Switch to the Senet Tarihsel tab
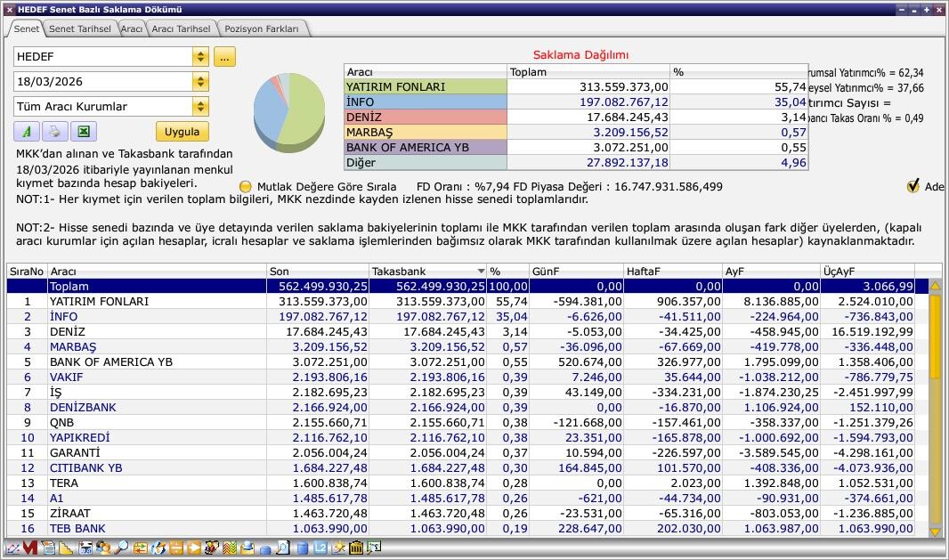The image size is (949, 560). pyautogui.click(x=79, y=28)
